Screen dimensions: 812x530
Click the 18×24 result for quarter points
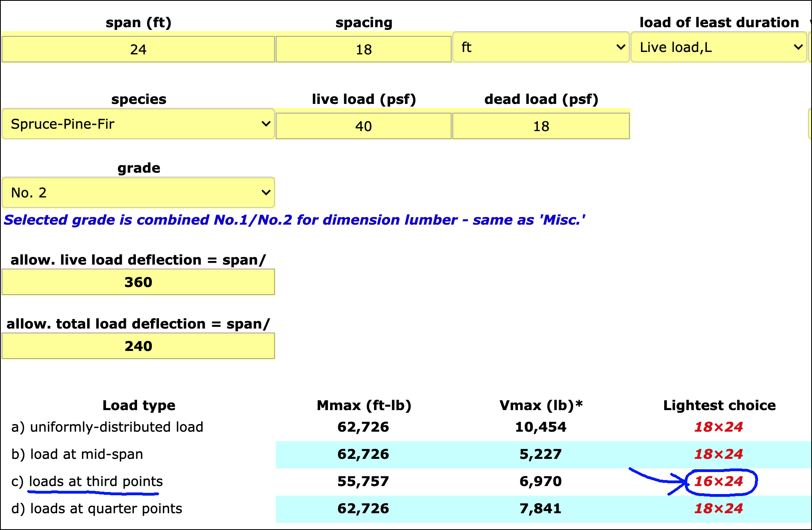point(718,508)
